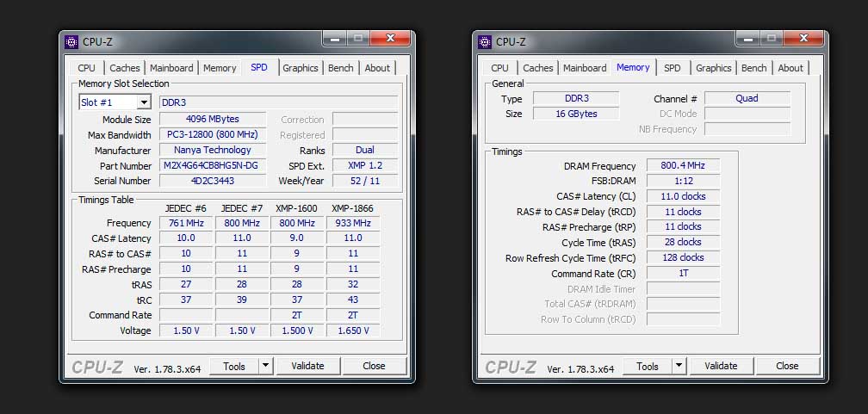Click the CPU-Z app icon in right window title bar
This screenshot has width=868, height=414.
(485, 42)
